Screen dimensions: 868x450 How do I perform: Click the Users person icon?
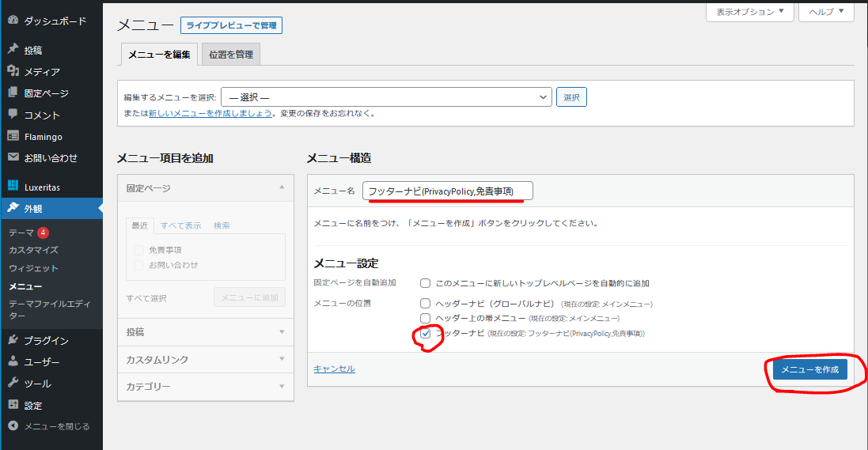point(13,361)
